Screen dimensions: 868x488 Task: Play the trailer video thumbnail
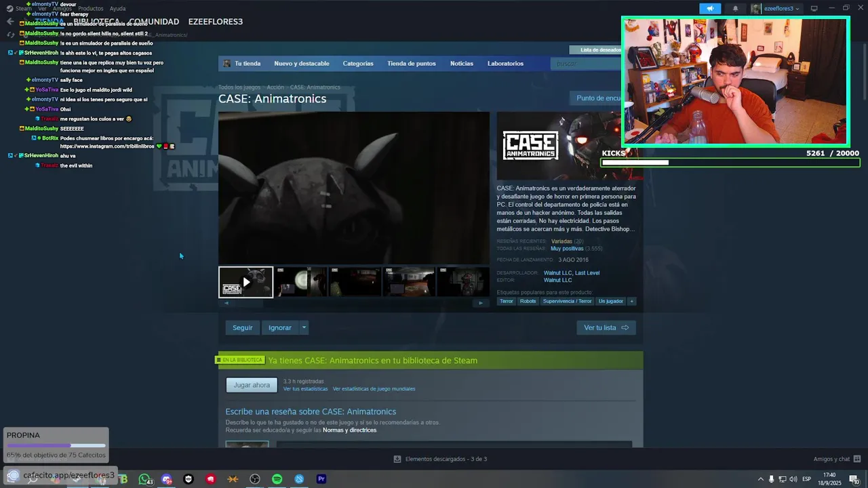click(x=245, y=282)
